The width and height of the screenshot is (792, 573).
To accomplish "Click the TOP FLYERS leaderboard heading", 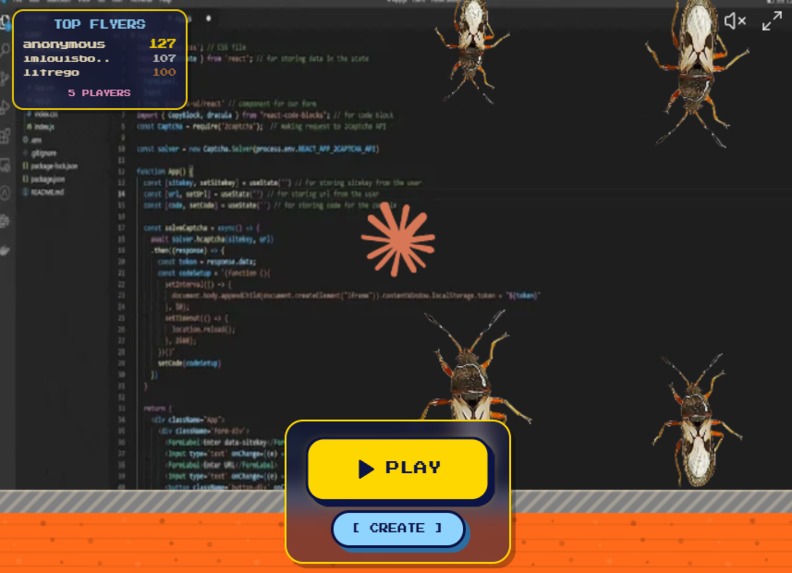I will click(x=100, y=24).
